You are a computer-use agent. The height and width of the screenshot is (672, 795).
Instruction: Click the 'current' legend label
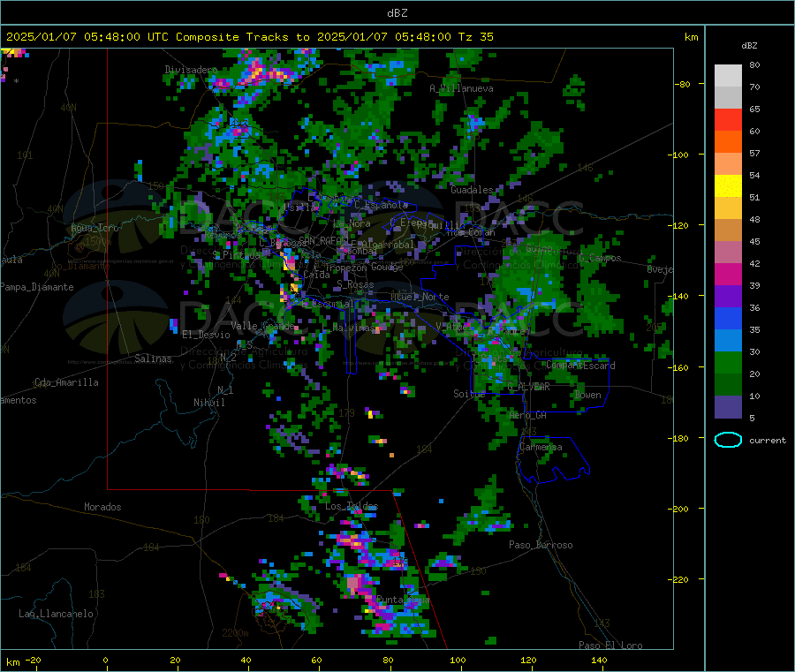pyautogui.click(x=767, y=441)
